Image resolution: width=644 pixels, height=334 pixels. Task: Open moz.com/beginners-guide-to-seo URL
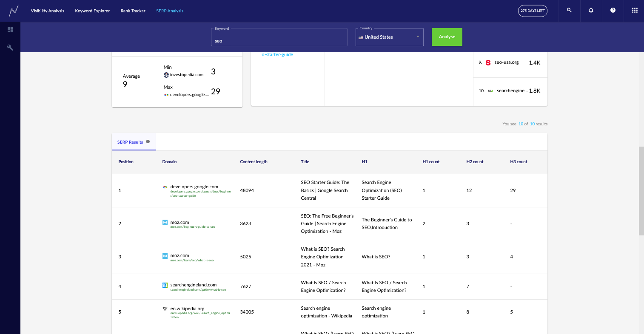pos(193,227)
